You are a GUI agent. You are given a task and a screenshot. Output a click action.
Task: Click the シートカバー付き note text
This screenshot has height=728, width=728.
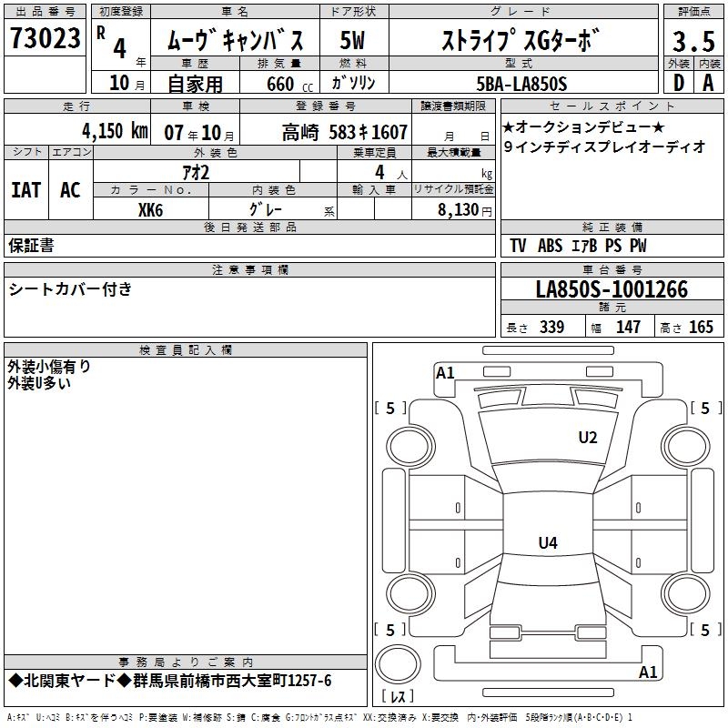[70, 289]
